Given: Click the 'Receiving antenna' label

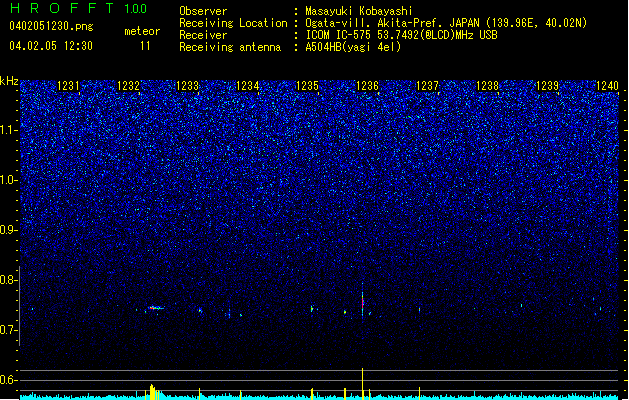Looking at the screenshot, I should coord(230,47).
